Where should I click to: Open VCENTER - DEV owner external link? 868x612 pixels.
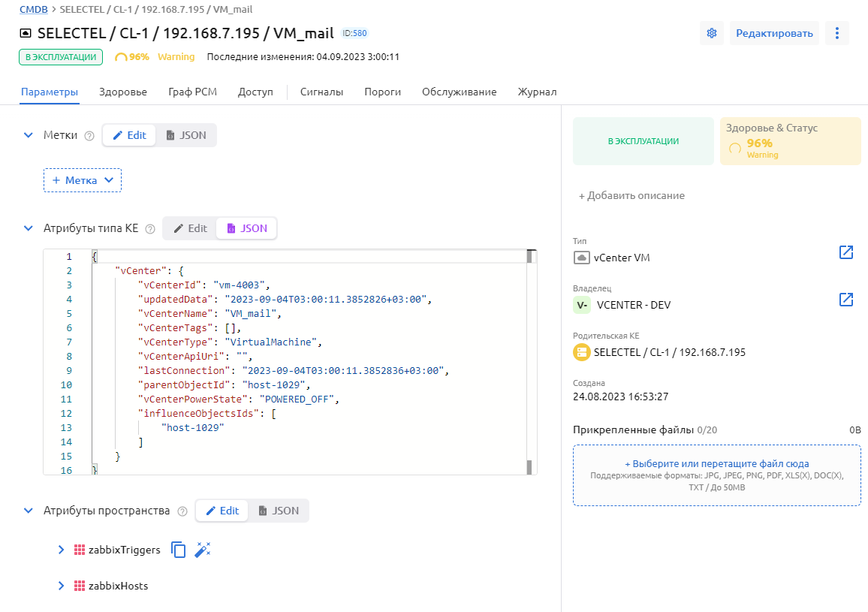(846, 300)
